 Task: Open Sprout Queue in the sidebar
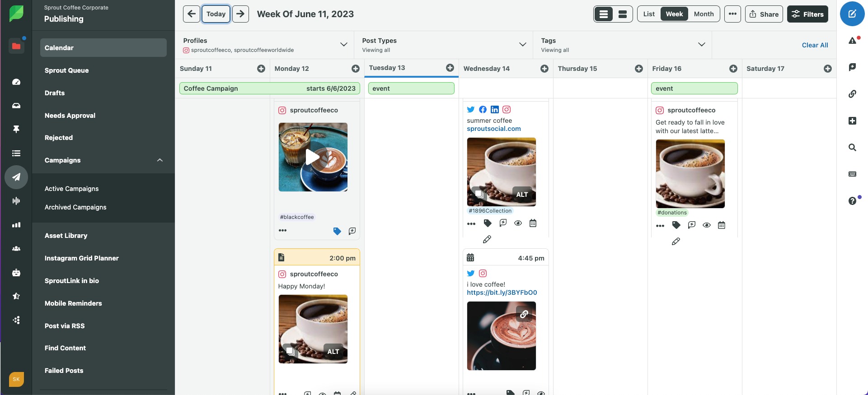[x=66, y=70]
